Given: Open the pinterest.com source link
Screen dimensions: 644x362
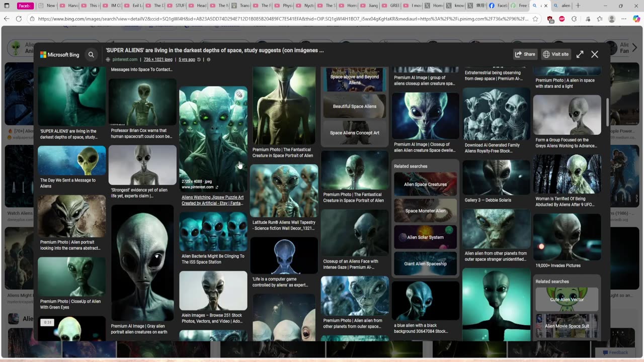Looking at the screenshot, I should pyautogui.click(x=125, y=59).
